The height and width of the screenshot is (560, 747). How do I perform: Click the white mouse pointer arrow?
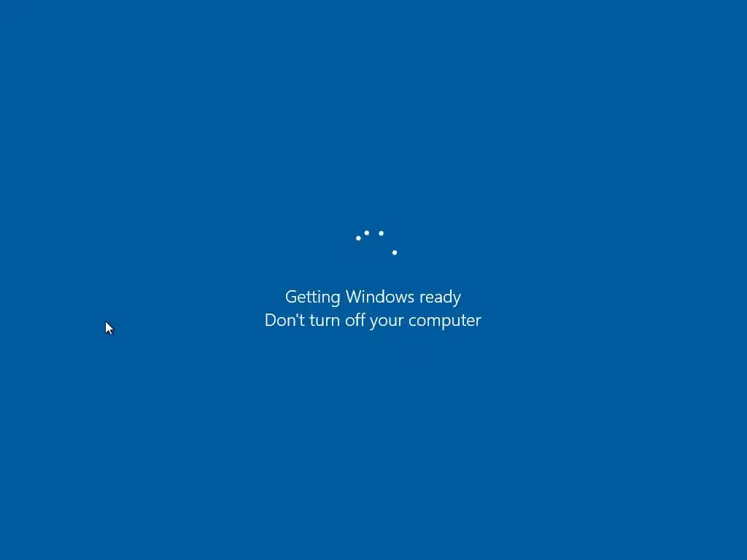pos(109,328)
